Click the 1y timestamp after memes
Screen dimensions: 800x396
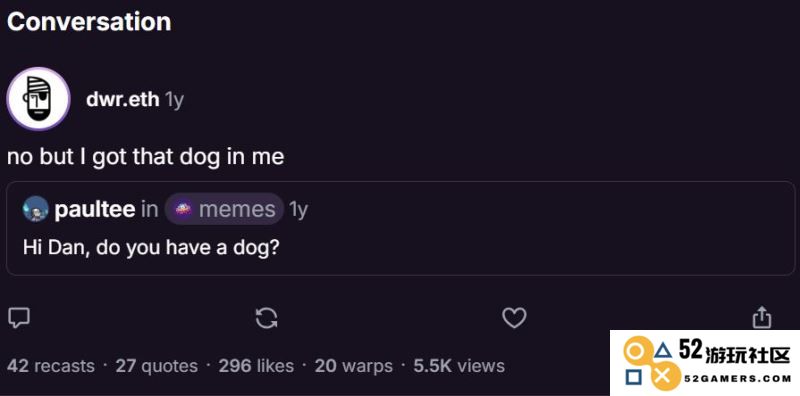point(298,210)
